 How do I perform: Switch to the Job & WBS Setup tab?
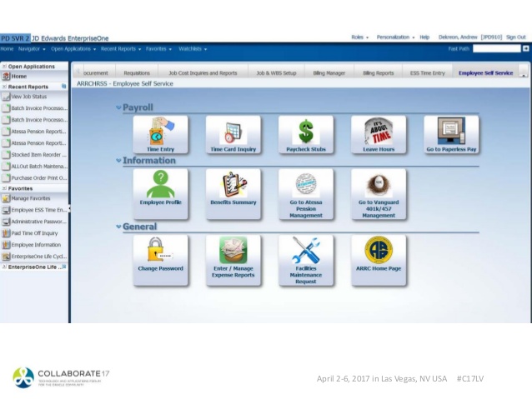276,72
